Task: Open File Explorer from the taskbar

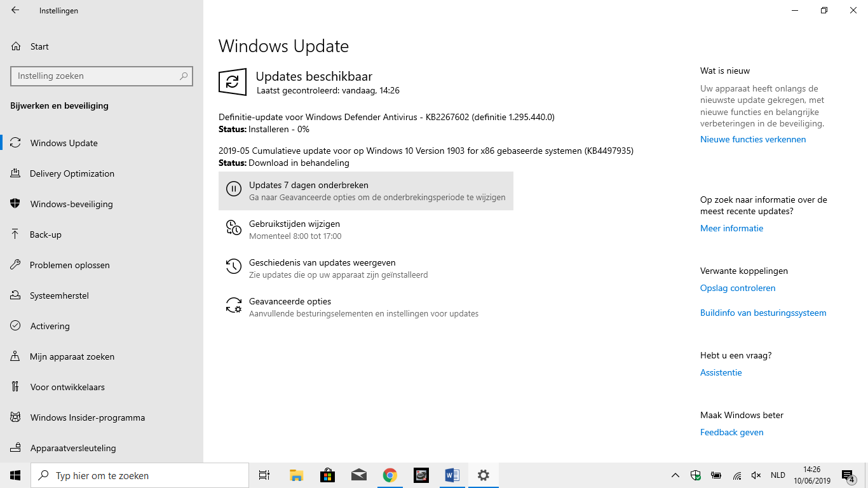Action: tap(296, 475)
